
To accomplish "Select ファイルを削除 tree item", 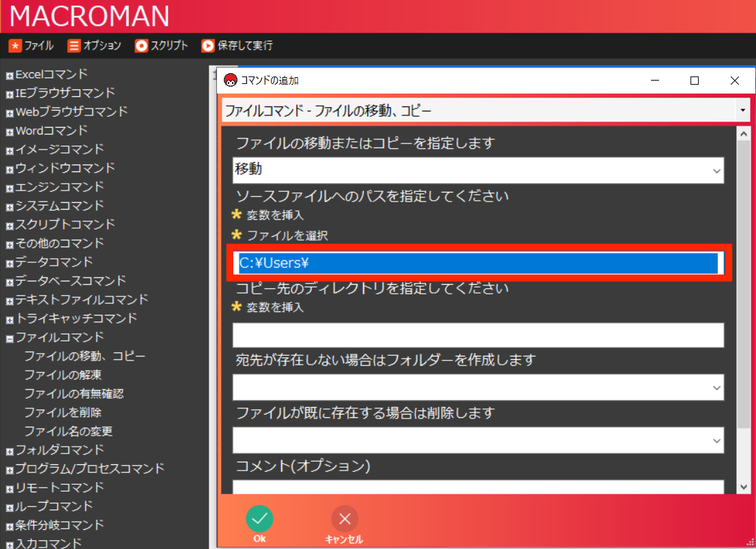I will [63, 412].
